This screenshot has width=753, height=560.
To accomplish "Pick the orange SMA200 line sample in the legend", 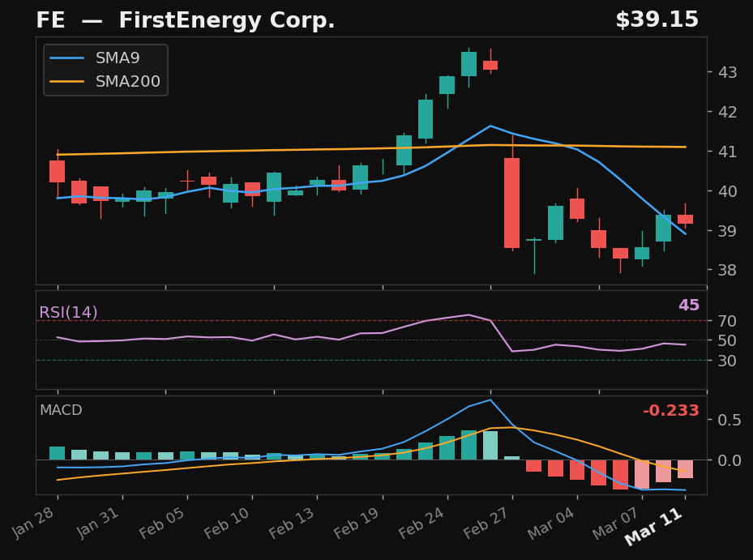I will (x=67, y=82).
